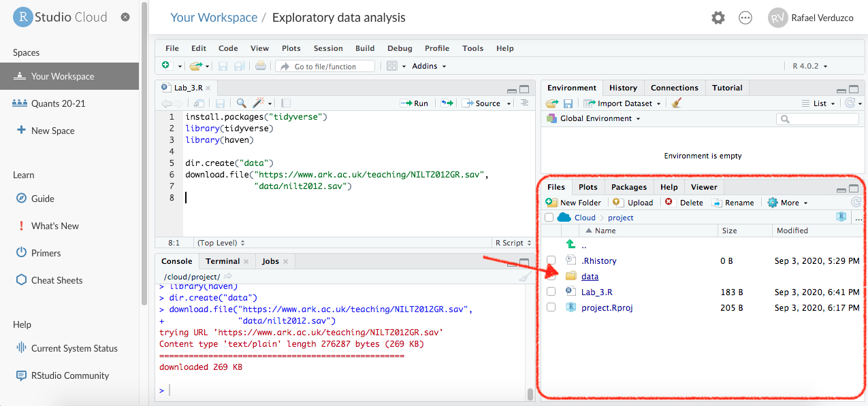This screenshot has height=406, width=868.
Task: Click the magnifier find icon in editor
Action: click(x=241, y=103)
